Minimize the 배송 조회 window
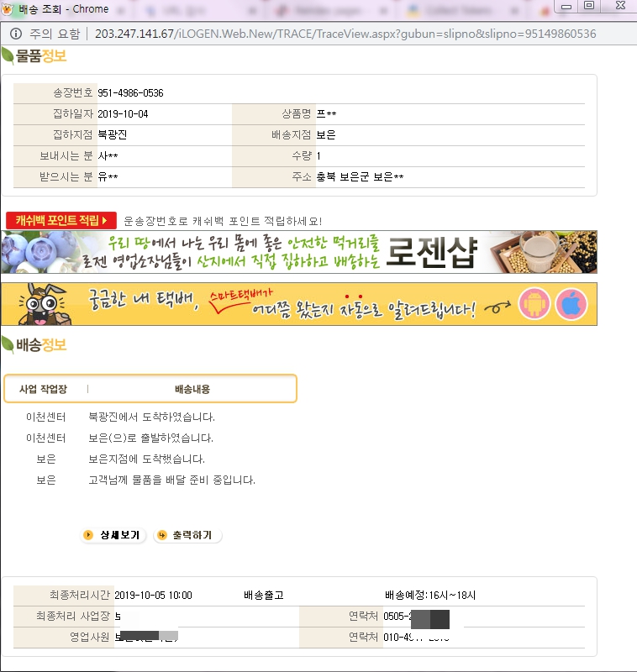 (563, 6)
